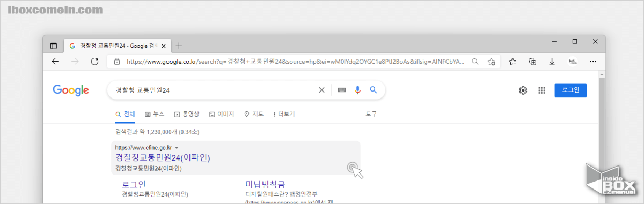The height and width of the screenshot is (204, 644).
Task: Open the Downloads panel
Action: tap(552, 62)
